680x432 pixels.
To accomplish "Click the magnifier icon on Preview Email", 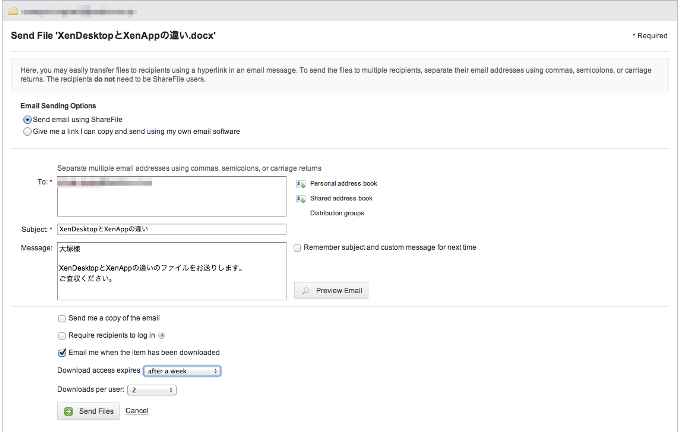I will coord(304,291).
